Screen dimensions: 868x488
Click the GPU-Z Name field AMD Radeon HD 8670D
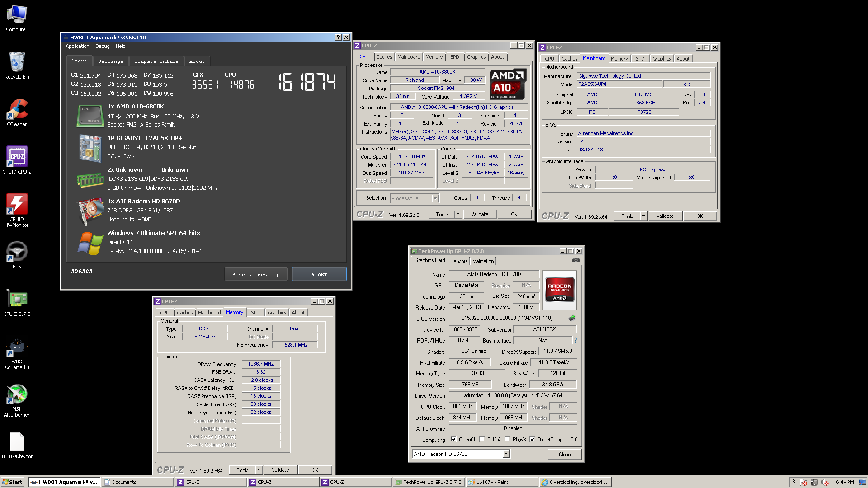[494, 274]
